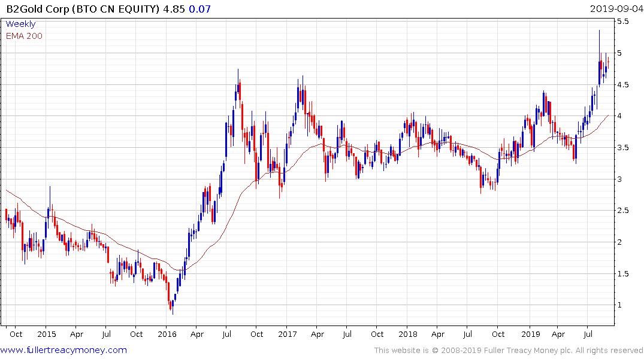Viewport: 644px width, 359px height.
Task: Click the 'Weekly' interval label
Action: point(20,24)
